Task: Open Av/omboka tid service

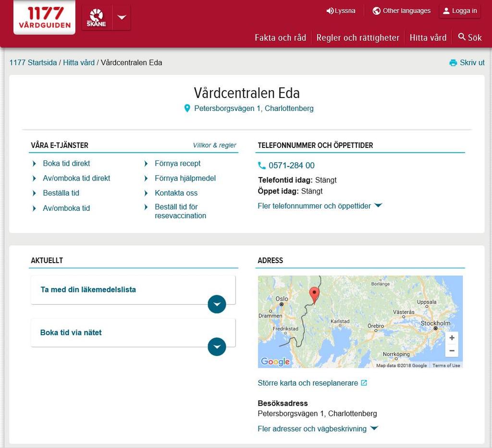Action: point(66,208)
